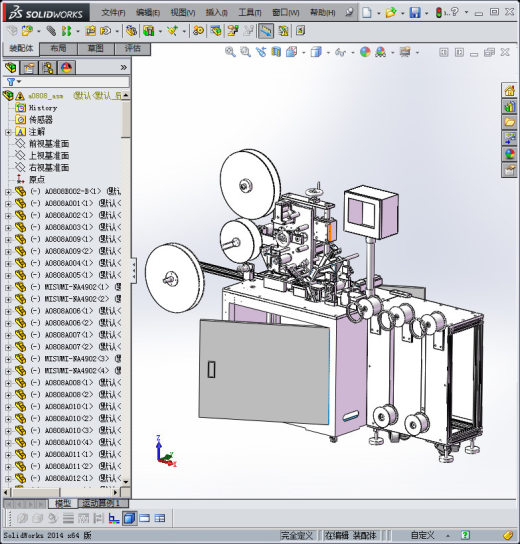The width and height of the screenshot is (520, 544).
Task: Click the View Orientation icon
Action: click(x=291, y=52)
